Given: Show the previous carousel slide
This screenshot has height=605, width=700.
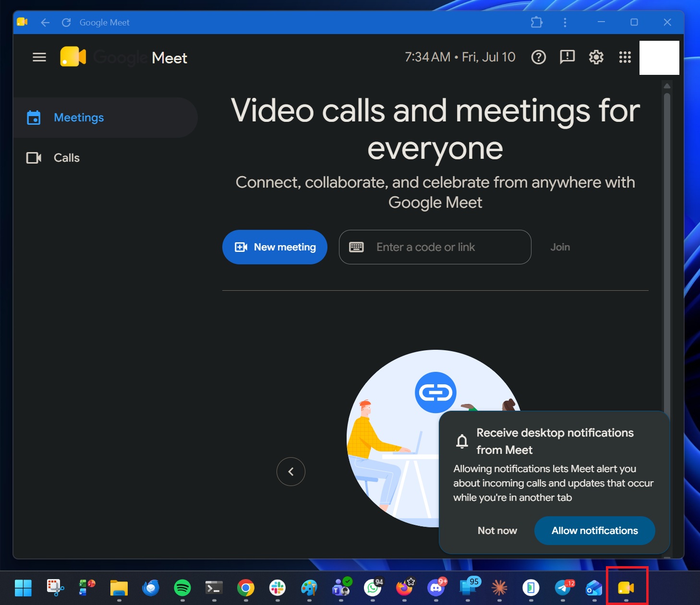Looking at the screenshot, I should pos(291,472).
